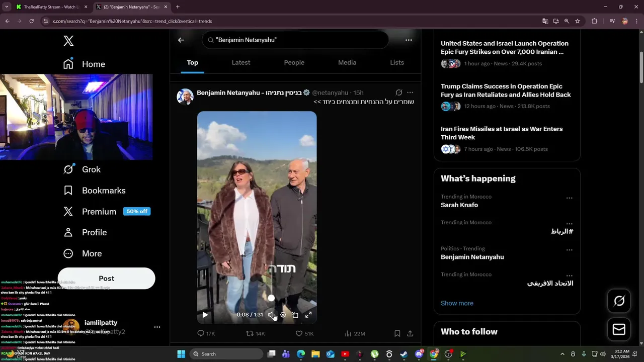Click Show more under What's happening
This screenshot has width=644, height=362.
(x=457, y=303)
